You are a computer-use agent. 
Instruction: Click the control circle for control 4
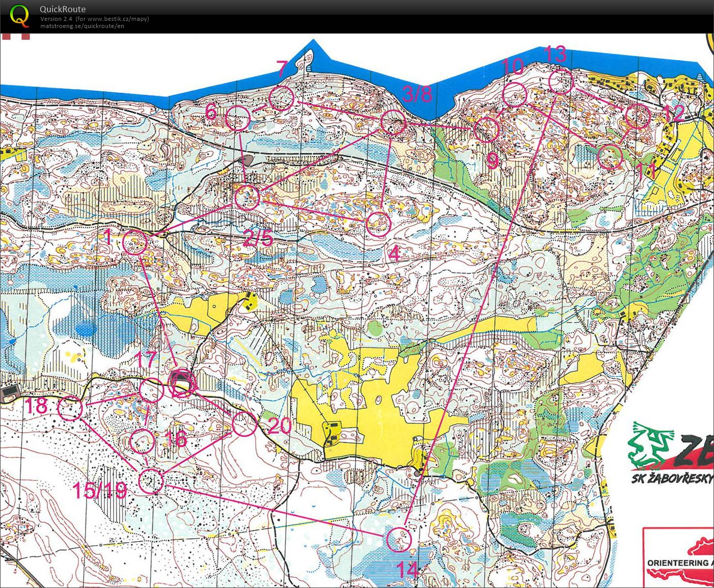pos(378,224)
